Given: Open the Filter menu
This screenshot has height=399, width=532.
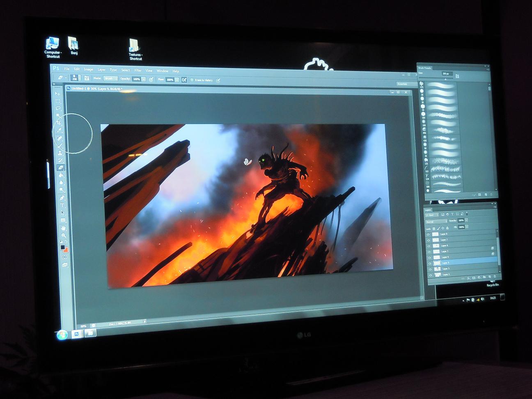Looking at the screenshot, I should [x=138, y=70].
